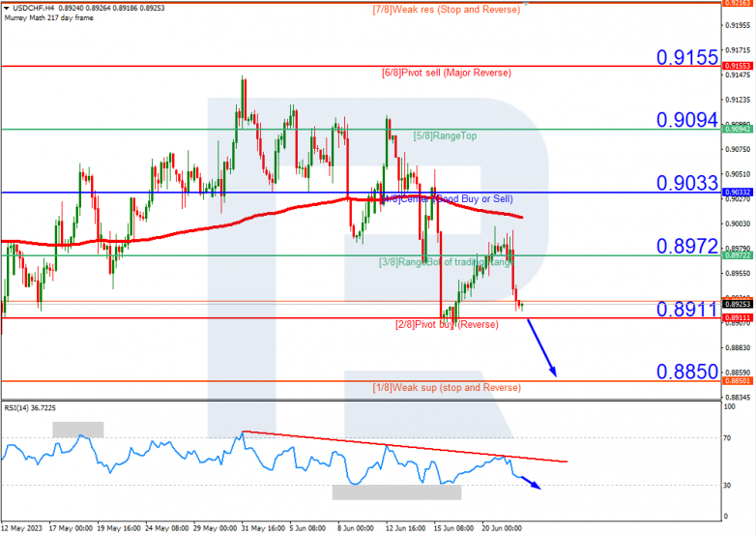Viewport: 756px width, 536px height.
Task: Click the large 0.8850 price annotation
Action: [687, 372]
